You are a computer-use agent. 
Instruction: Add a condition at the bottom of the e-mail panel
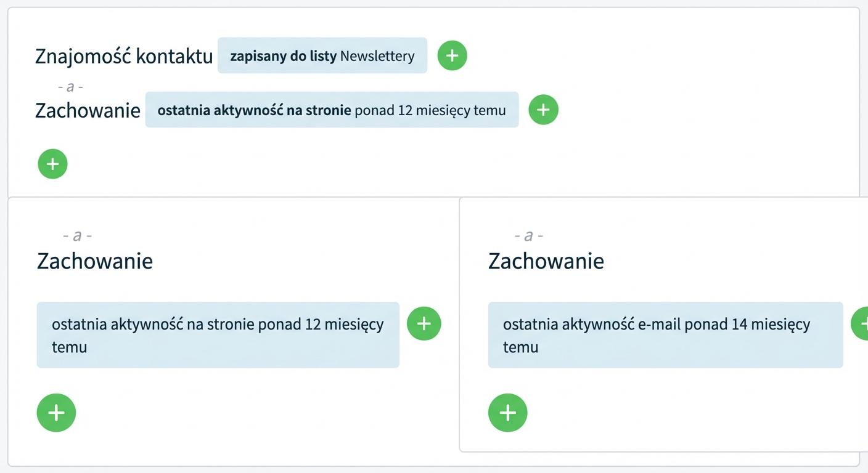click(x=508, y=413)
